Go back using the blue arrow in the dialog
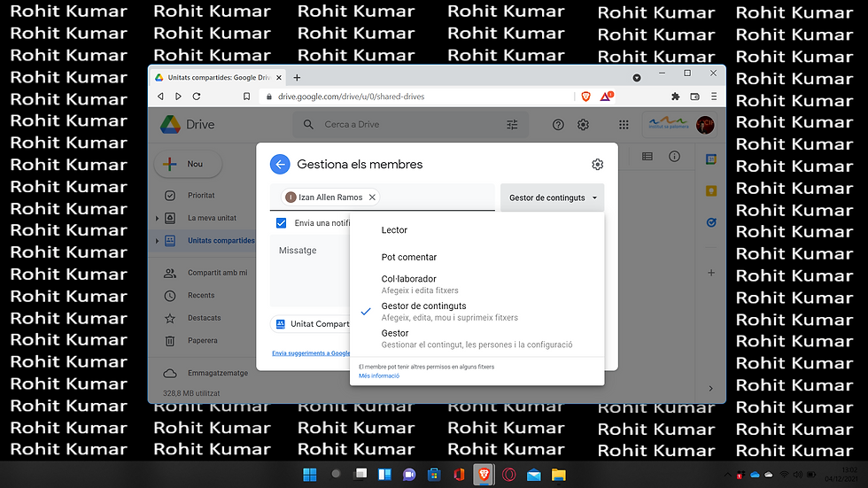The width and height of the screenshot is (868, 488). 280,165
